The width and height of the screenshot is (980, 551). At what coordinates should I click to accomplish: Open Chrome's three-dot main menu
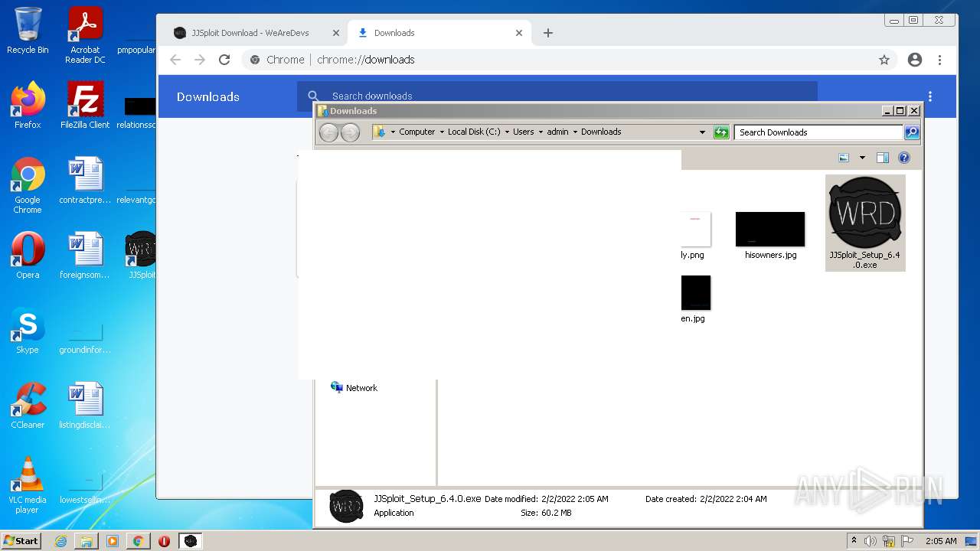pos(939,60)
